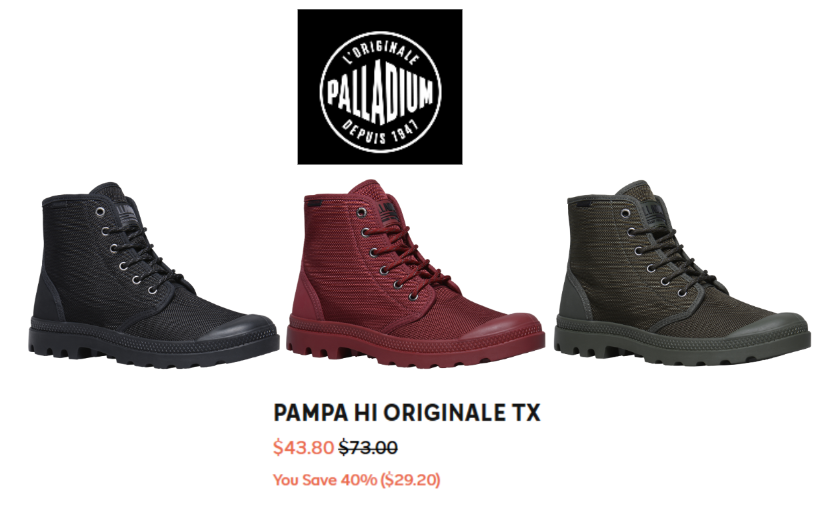
Task: Open the PAMPA HI ORIGINALE TX product title
Action: pyautogui.click(x=407, y=413)
